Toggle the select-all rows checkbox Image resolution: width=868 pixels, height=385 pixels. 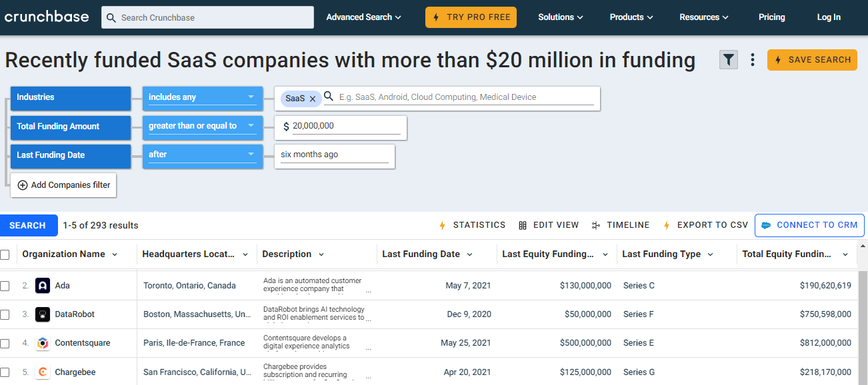(5, 254)
